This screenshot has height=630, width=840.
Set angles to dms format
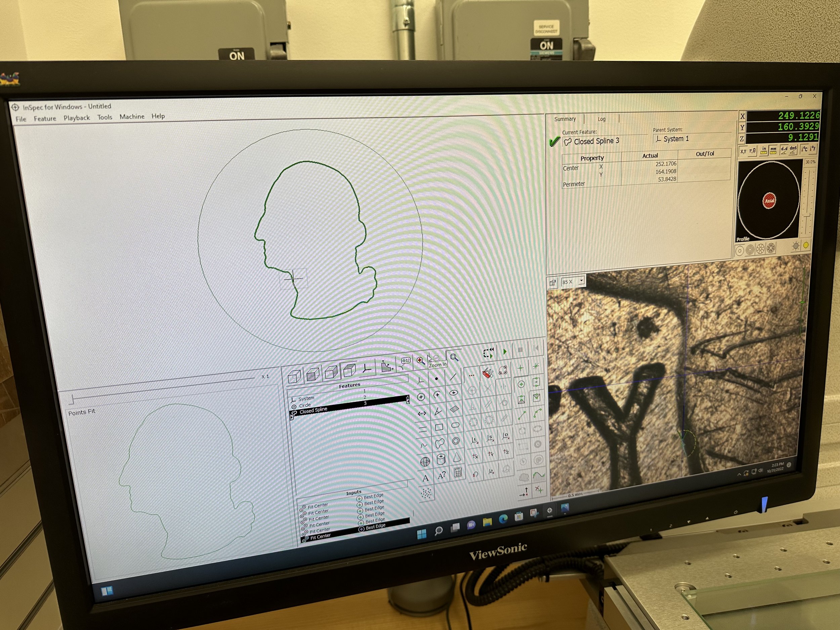793,149
